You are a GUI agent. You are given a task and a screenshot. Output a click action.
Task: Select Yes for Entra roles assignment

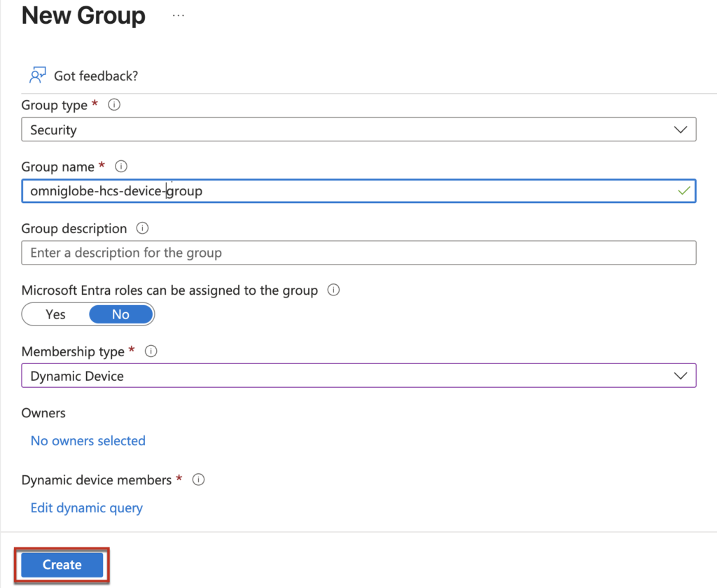click(x=55, y=314)
